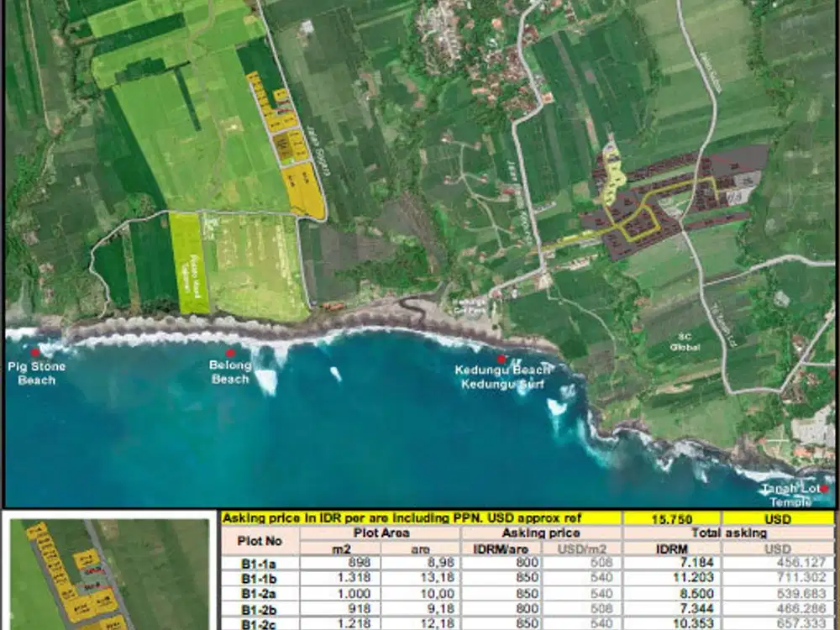
Task: Click the 15.750 exchange rate cell
Action: (x=670, y=518)
